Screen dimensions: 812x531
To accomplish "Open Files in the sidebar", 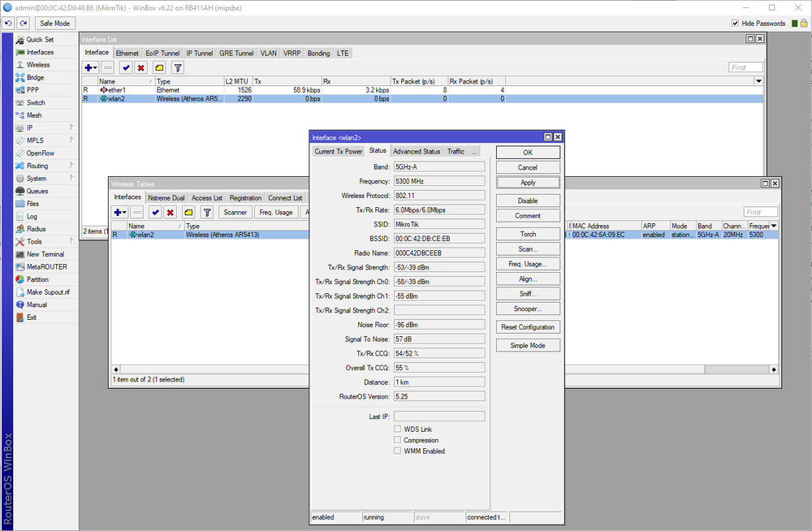I will (32, 204).
